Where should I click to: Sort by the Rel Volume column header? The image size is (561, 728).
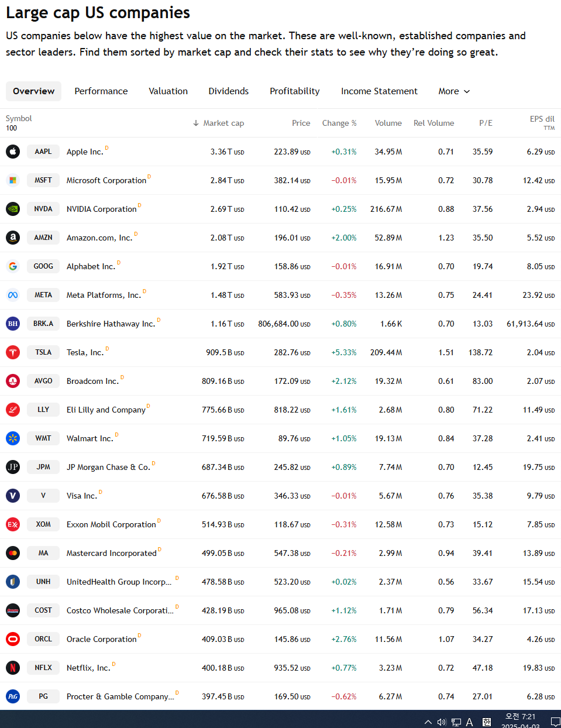coord(433,123)
